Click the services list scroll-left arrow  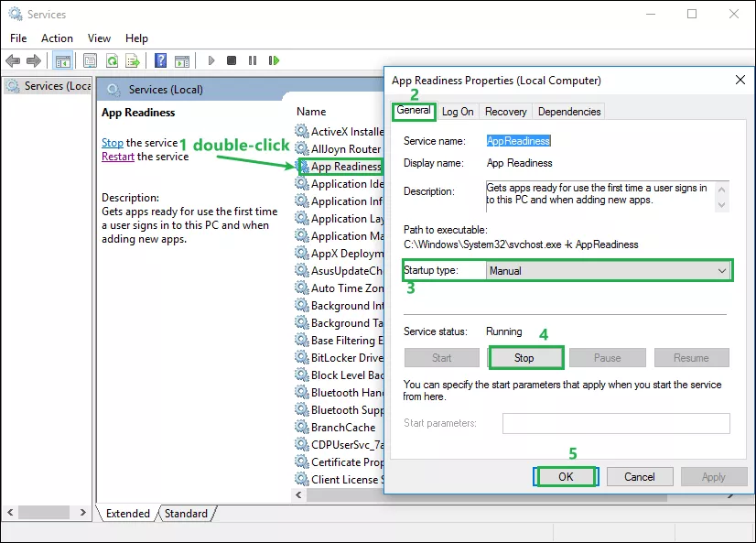point(298,494)
